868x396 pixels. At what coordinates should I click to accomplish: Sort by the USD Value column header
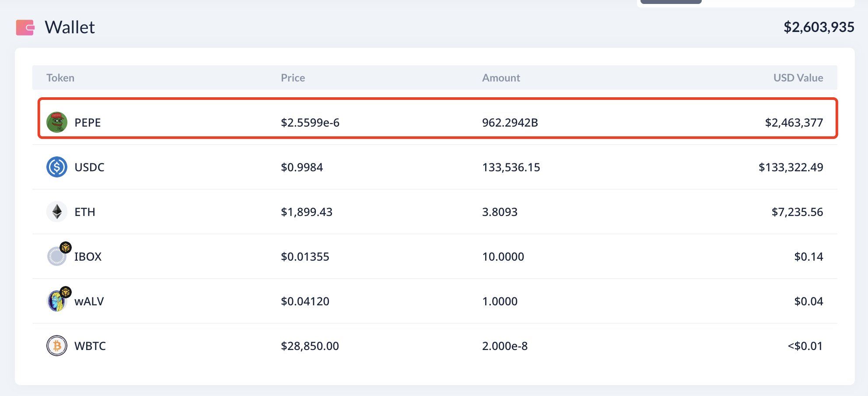(798, 78)
